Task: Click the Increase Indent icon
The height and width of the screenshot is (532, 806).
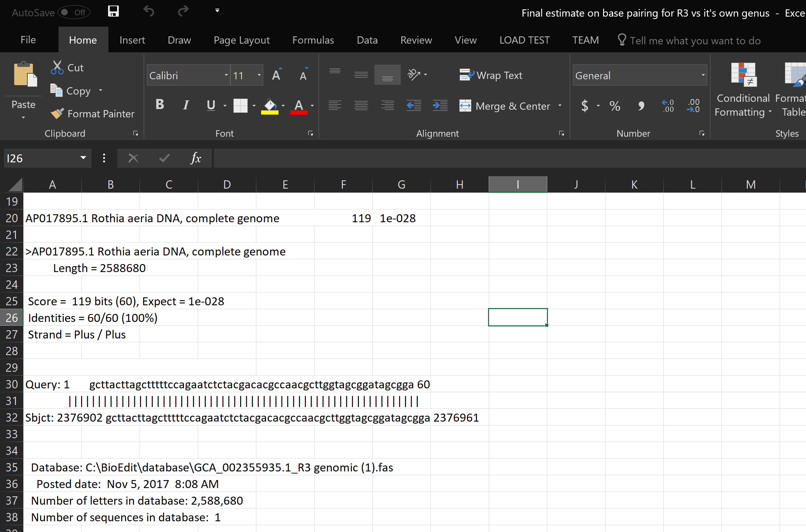Action: pos(440,105)
